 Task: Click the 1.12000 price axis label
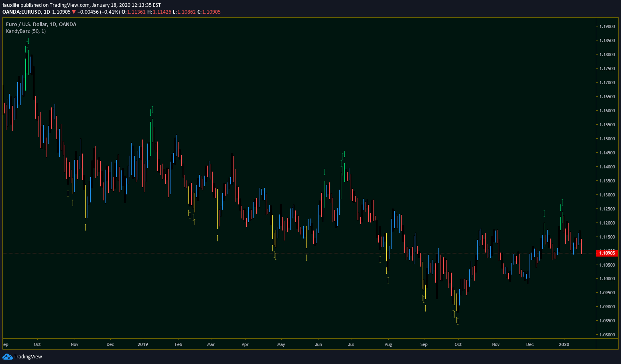607,223
